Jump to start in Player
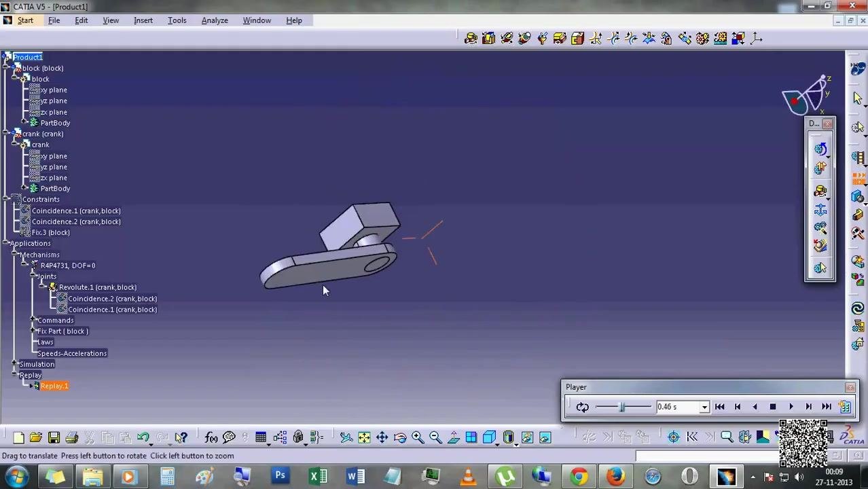 719,407
